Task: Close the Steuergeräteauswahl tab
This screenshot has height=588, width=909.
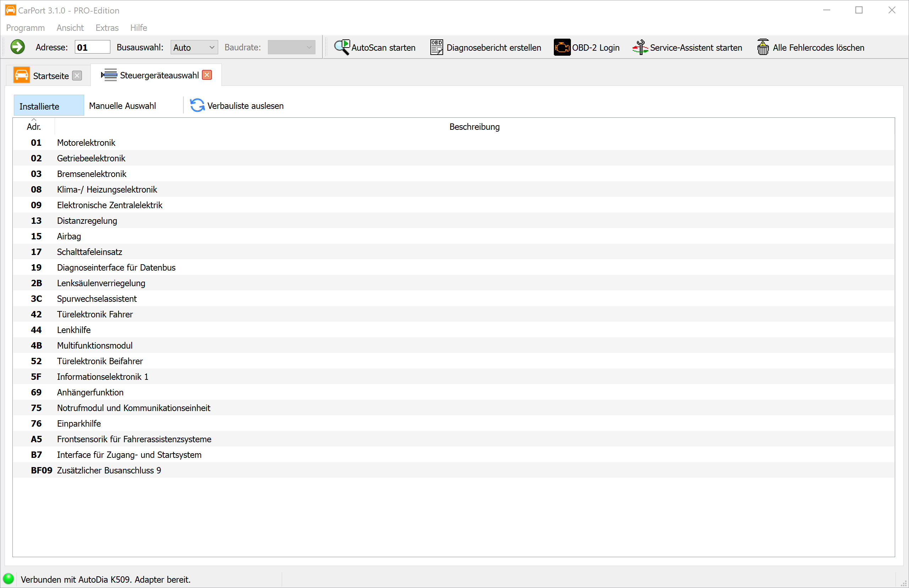Action: click(x=207, y=75)
